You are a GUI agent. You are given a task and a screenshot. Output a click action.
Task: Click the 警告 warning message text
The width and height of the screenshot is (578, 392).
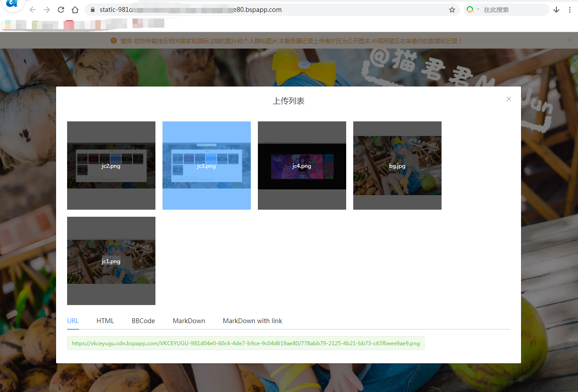[x=291, y=41]
